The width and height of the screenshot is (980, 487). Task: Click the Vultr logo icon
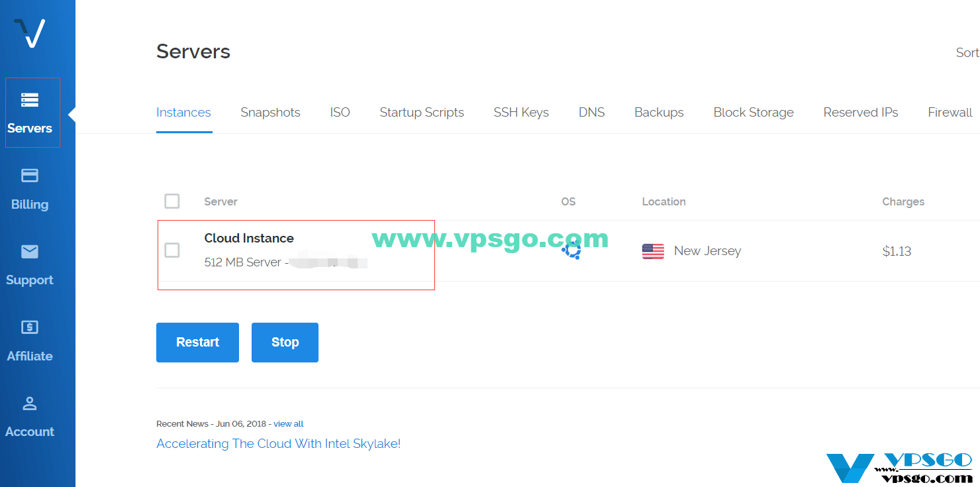pos(30,33)
